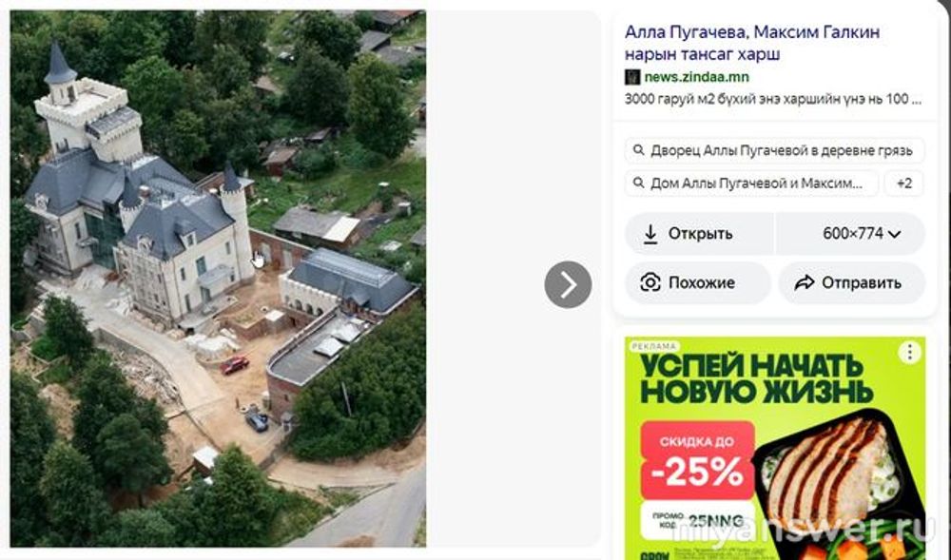
Task: Open the Алла Пугачева, Максим Галкин title link
Action: click(752, 43)
